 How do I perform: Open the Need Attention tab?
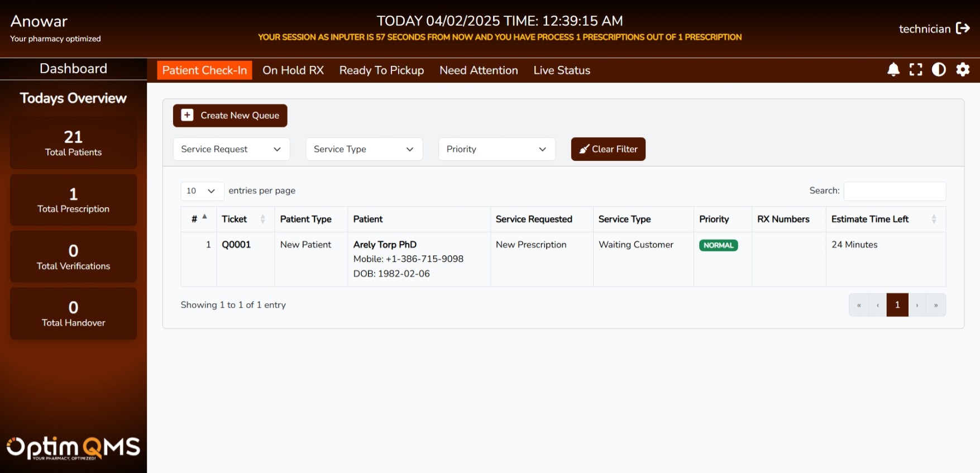[479, 70]
